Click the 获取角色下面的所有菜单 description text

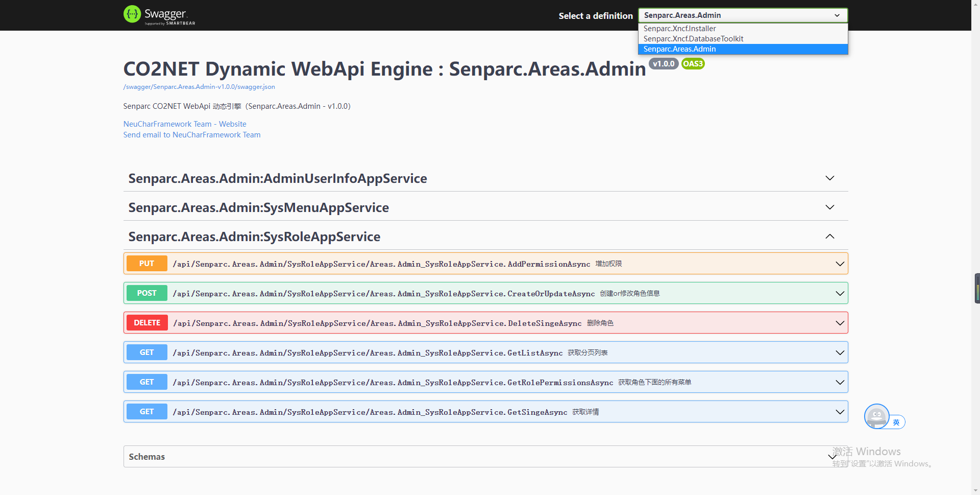coord(655,383)
